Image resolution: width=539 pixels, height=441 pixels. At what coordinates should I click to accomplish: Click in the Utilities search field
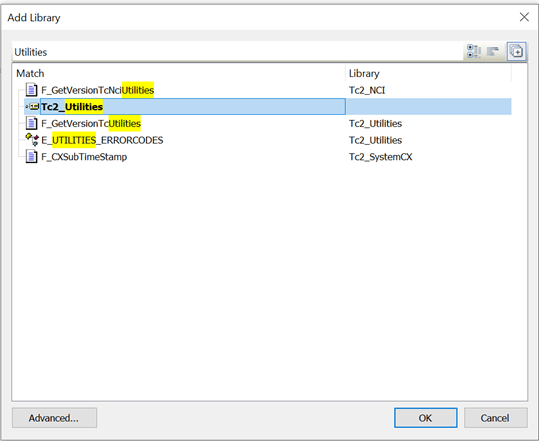237,52
